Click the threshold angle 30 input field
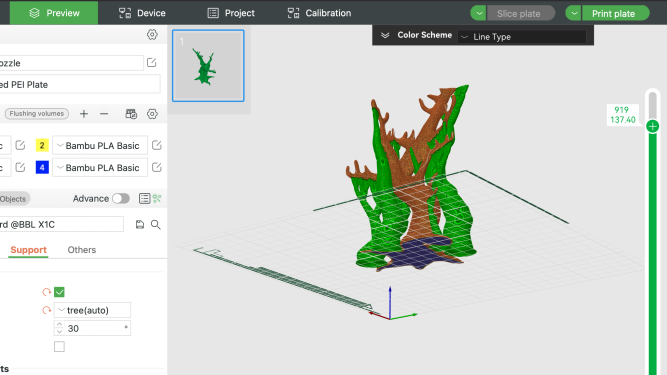 (92, 328)
